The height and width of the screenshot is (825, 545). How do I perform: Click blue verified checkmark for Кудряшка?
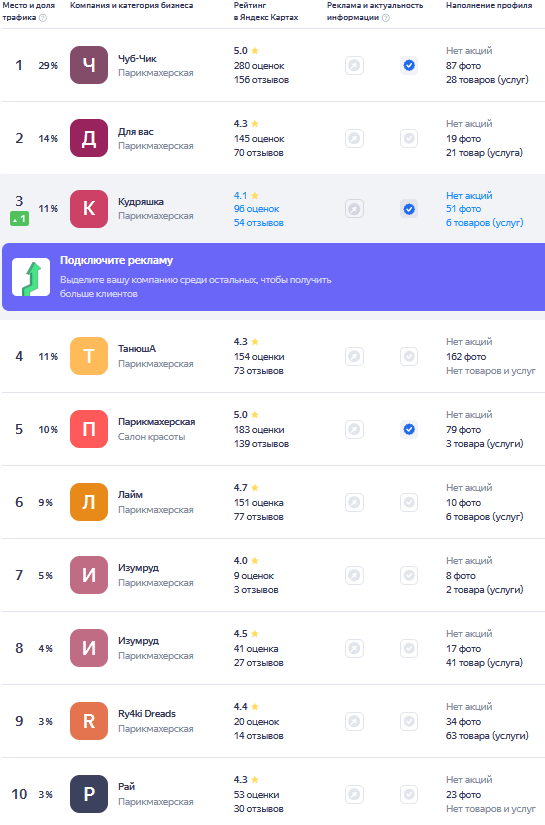point(409,209)
